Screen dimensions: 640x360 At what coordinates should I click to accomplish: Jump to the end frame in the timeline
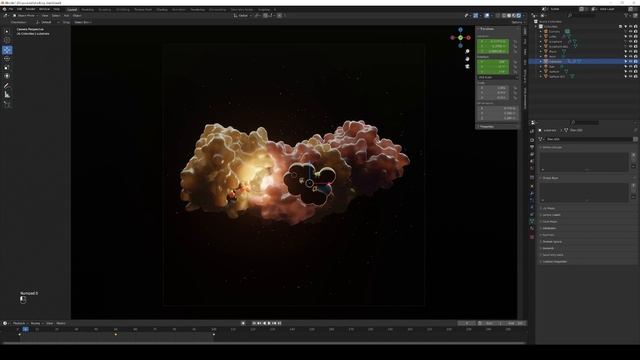[x=280, y=323]
